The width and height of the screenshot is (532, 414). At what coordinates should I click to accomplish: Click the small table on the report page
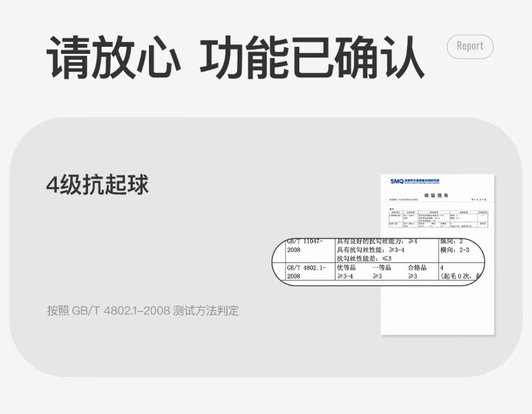pyautogui.click(x=437, y=218)
